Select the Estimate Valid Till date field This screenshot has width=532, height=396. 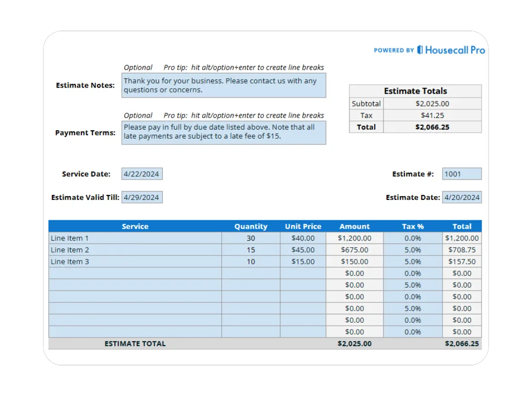pos(142,197)
